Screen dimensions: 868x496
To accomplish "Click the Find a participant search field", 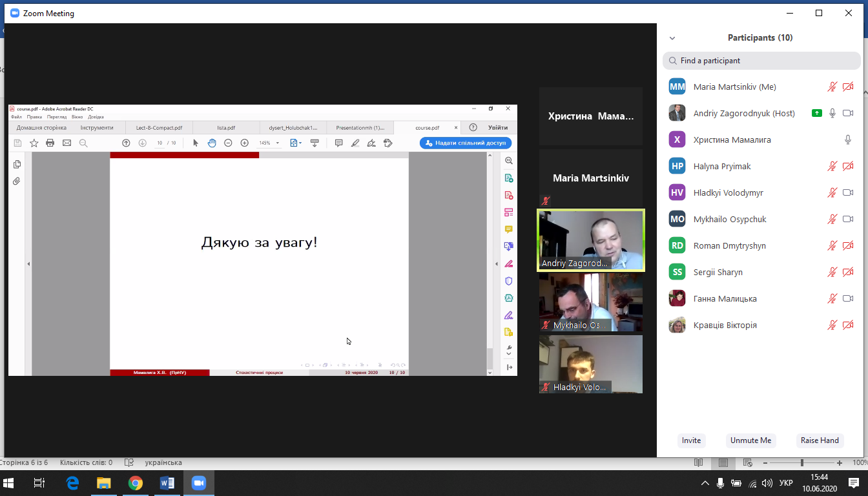I will (x=762, y=61).
